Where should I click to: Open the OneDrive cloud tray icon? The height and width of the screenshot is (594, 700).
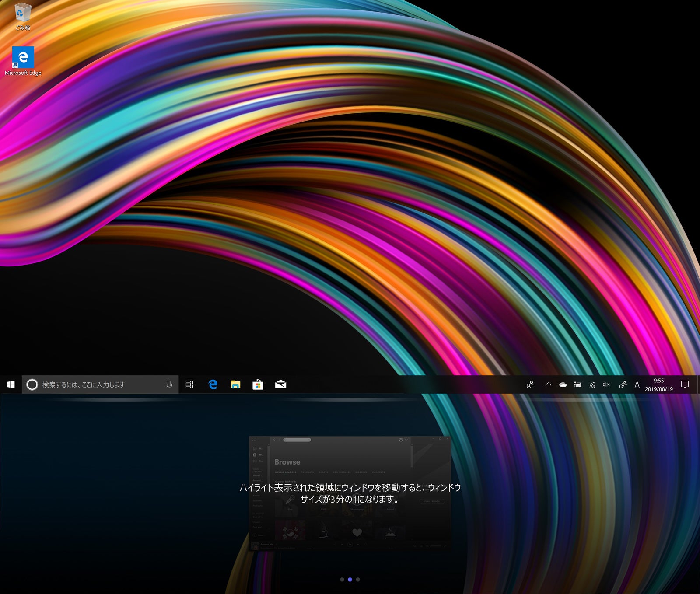[563, 384]
